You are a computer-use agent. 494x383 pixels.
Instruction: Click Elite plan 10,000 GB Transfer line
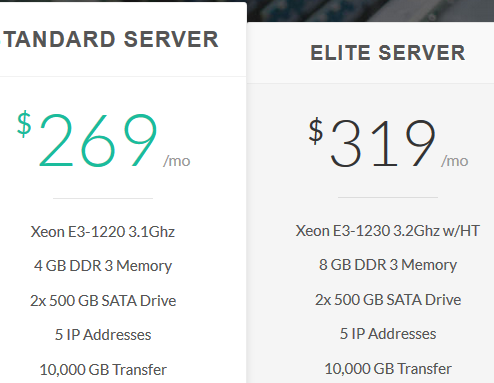pos(388,369)
